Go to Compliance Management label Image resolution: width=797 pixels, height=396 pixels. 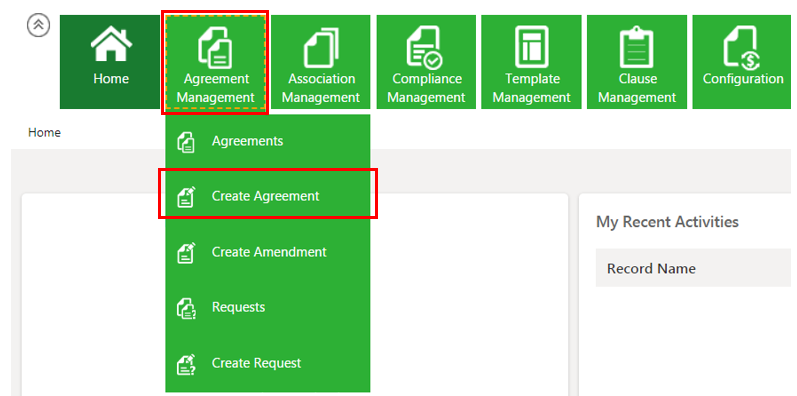pos(426,88)
